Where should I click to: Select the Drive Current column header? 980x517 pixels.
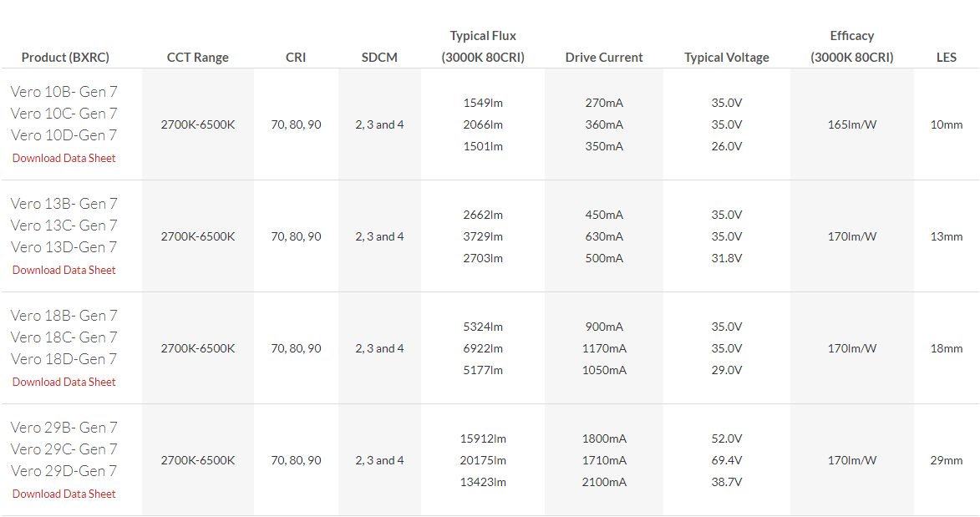tap(604, 58)
